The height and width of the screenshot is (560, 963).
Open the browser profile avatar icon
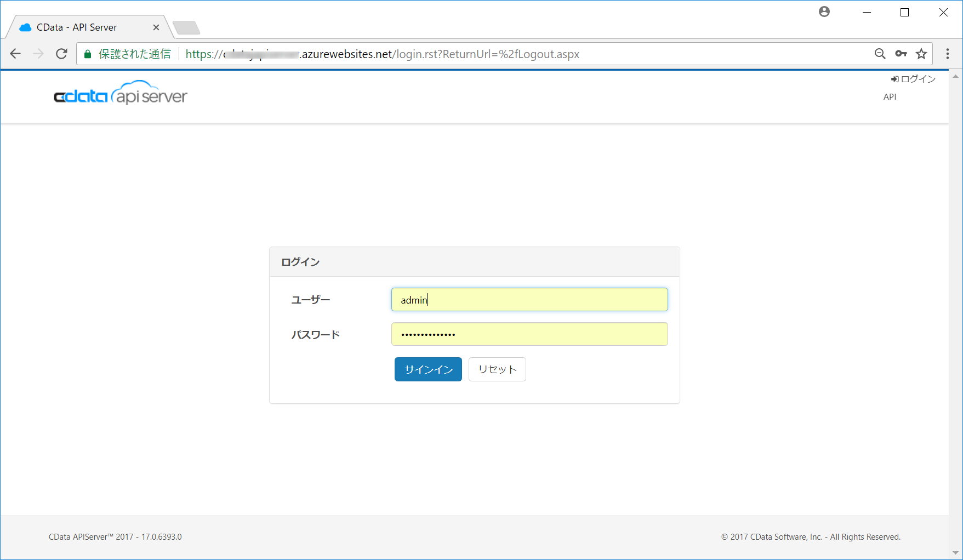pos(824,12)
